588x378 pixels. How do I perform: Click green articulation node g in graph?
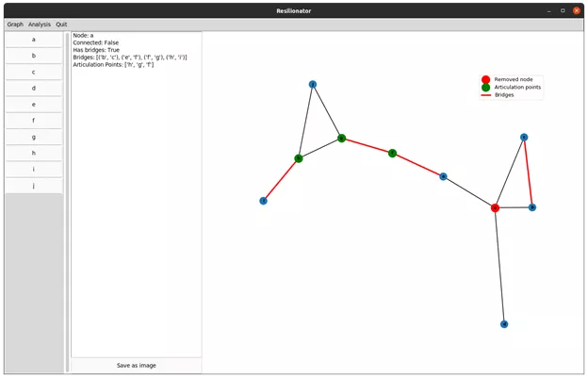(341, 139)
